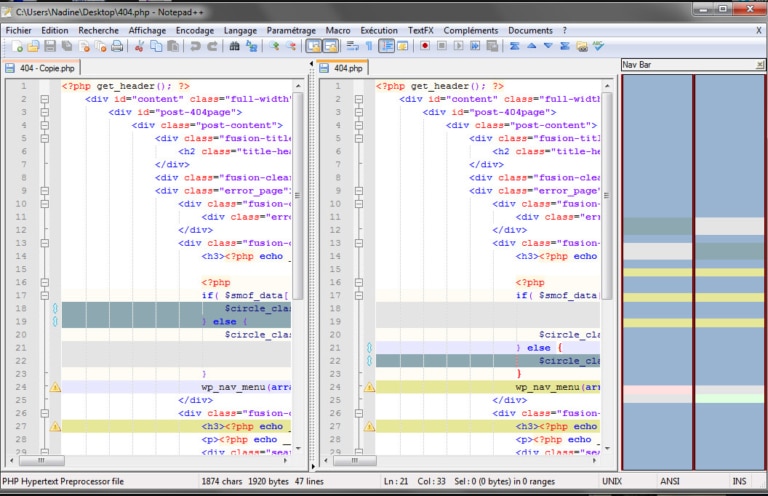Click the Print toolbar icon

[x=117, y=46]
